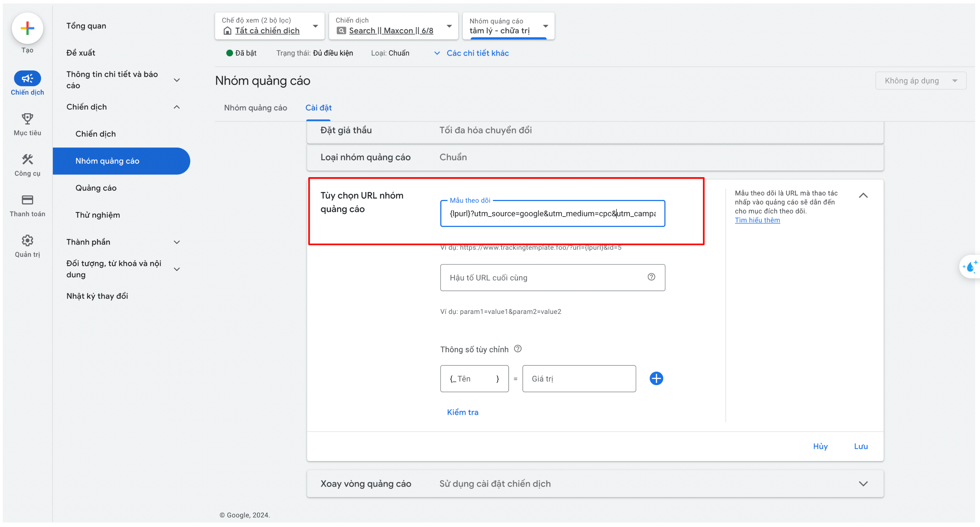Click custom parameter Giá trị field
The width and height of the screenshot is (980, 527).
(579, 379)
